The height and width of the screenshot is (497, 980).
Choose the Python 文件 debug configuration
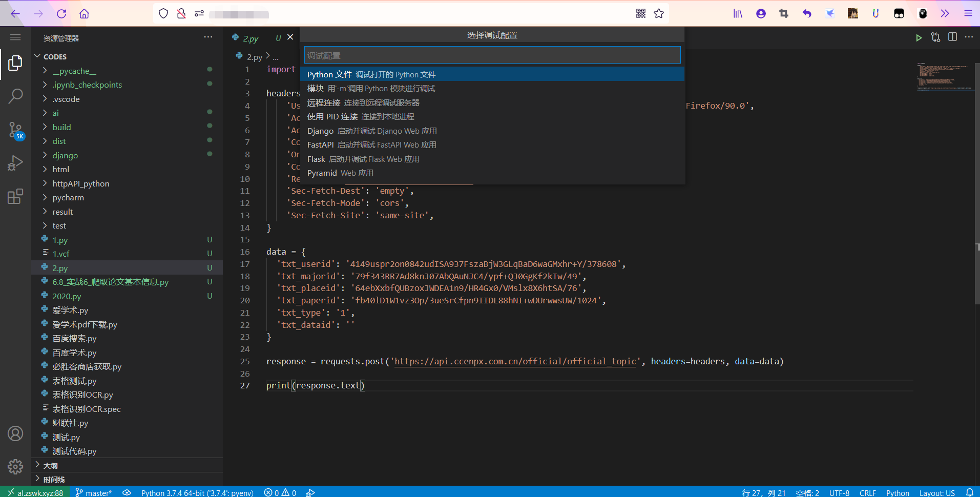click(x=492, y=74)
